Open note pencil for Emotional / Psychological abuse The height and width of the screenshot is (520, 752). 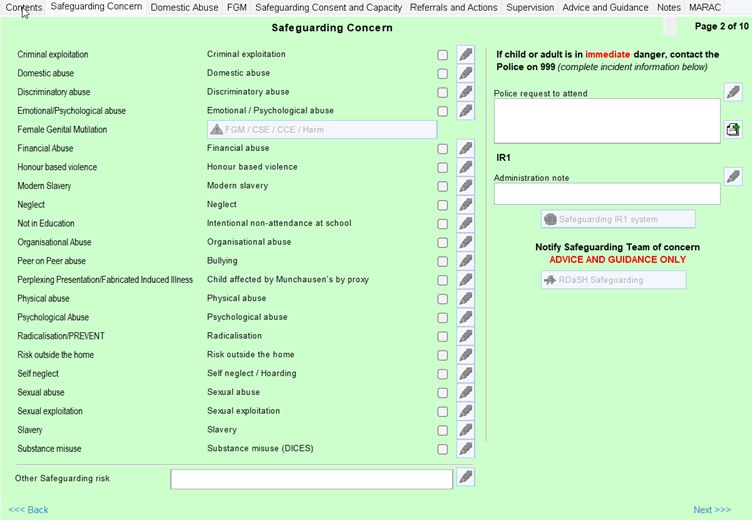465,110
